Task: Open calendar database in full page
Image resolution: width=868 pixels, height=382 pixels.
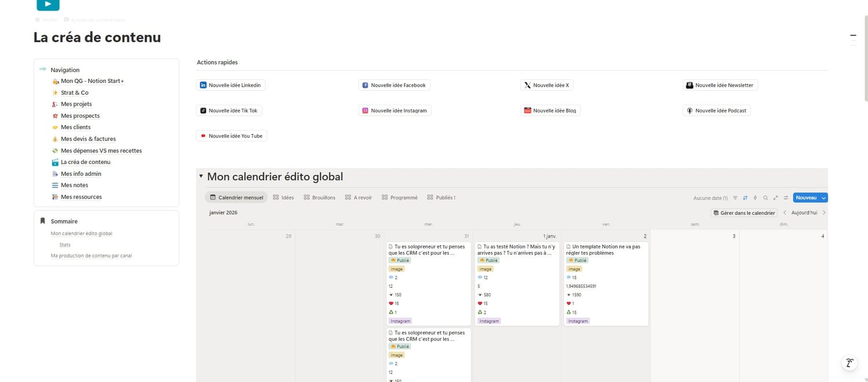Action: [776, 198]
